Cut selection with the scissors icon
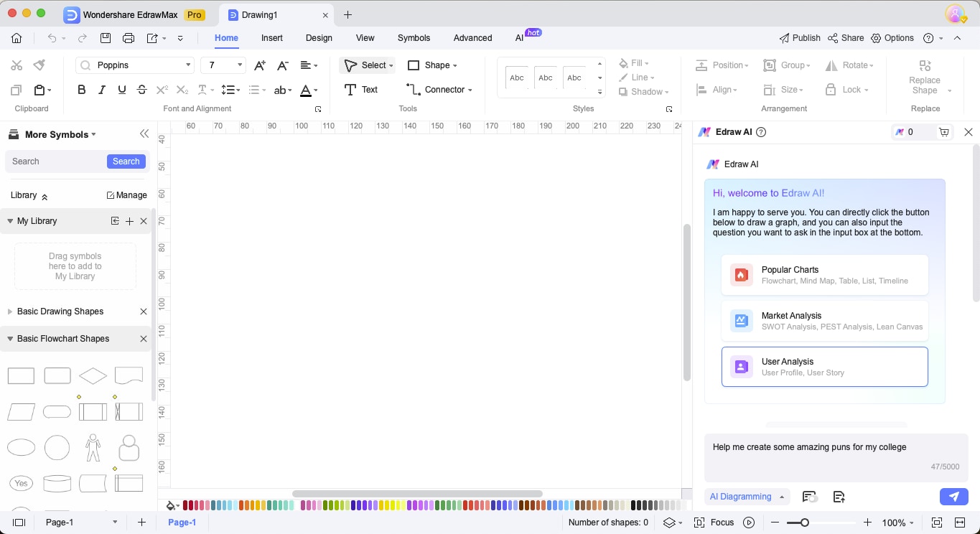The width and height of the screenshot is (980, 534). [17, 65]
